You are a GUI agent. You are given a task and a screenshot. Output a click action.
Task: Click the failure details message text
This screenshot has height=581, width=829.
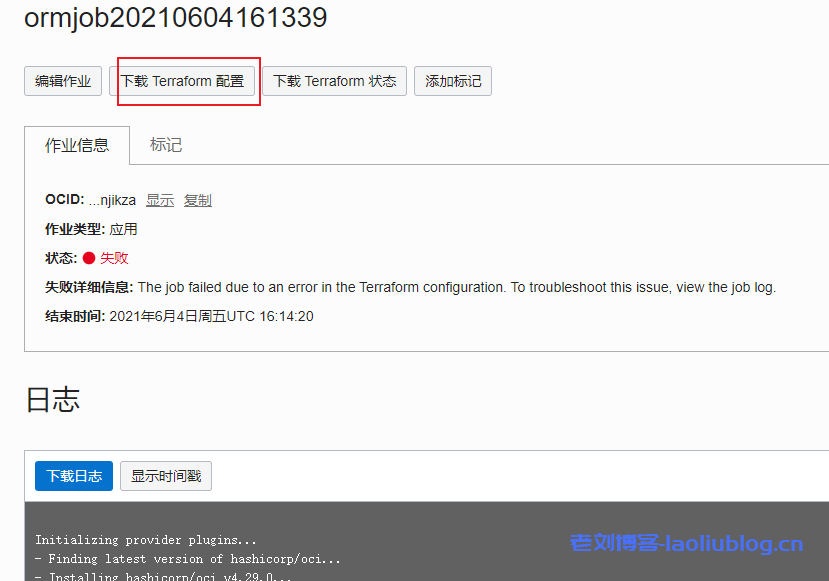457,287
